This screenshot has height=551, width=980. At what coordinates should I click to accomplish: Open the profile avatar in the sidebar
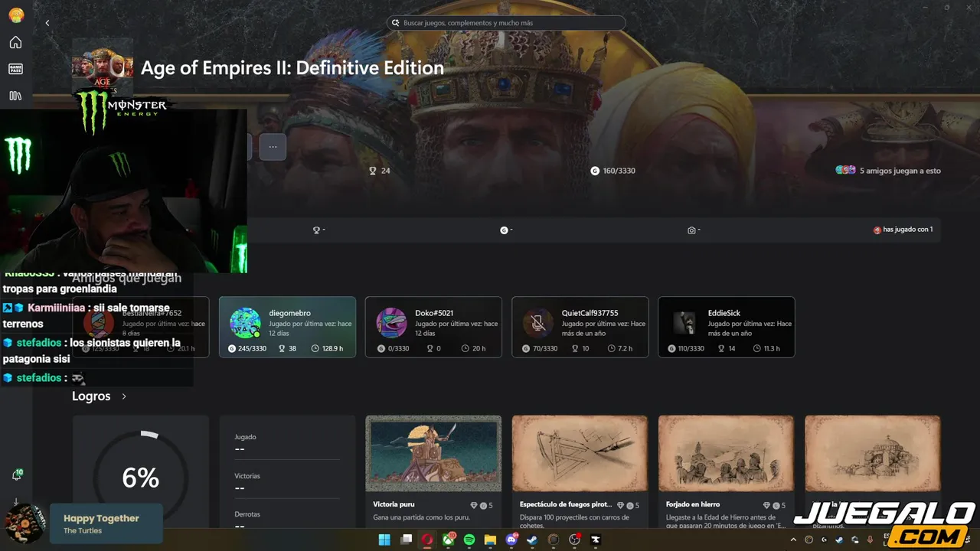15,15
